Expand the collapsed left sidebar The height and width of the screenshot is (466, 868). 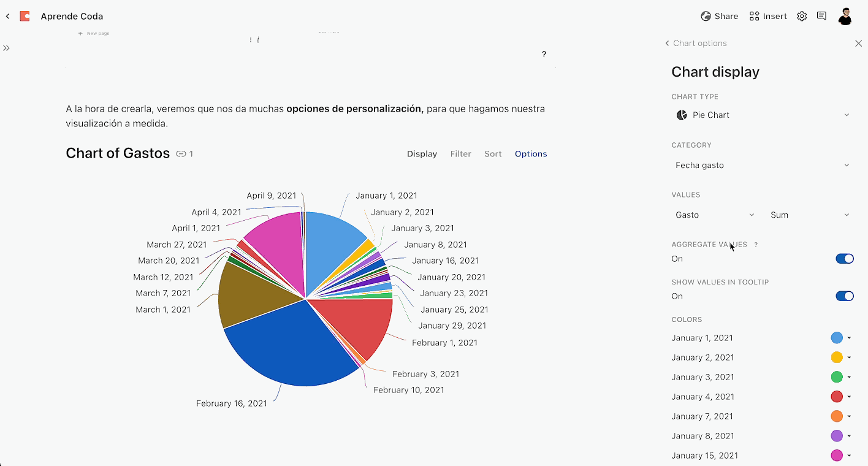click(6, 48)
